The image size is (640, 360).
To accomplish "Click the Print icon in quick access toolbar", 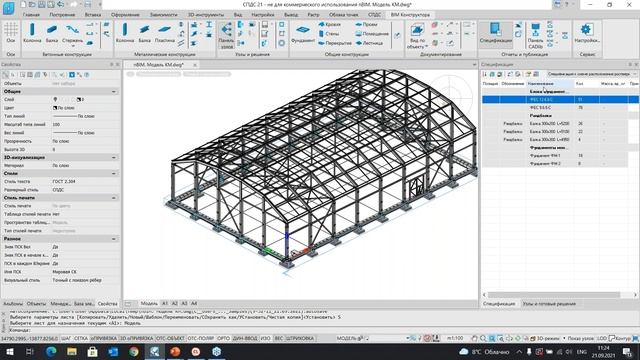I will 88,4.
